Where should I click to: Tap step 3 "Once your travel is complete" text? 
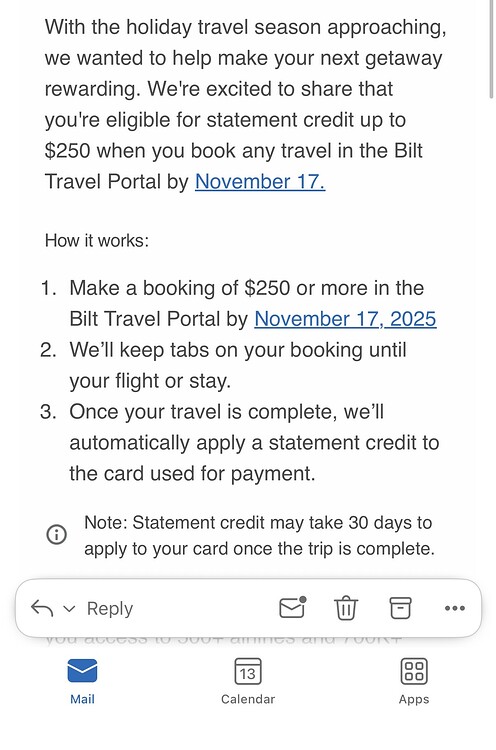(x=254, y=442)
